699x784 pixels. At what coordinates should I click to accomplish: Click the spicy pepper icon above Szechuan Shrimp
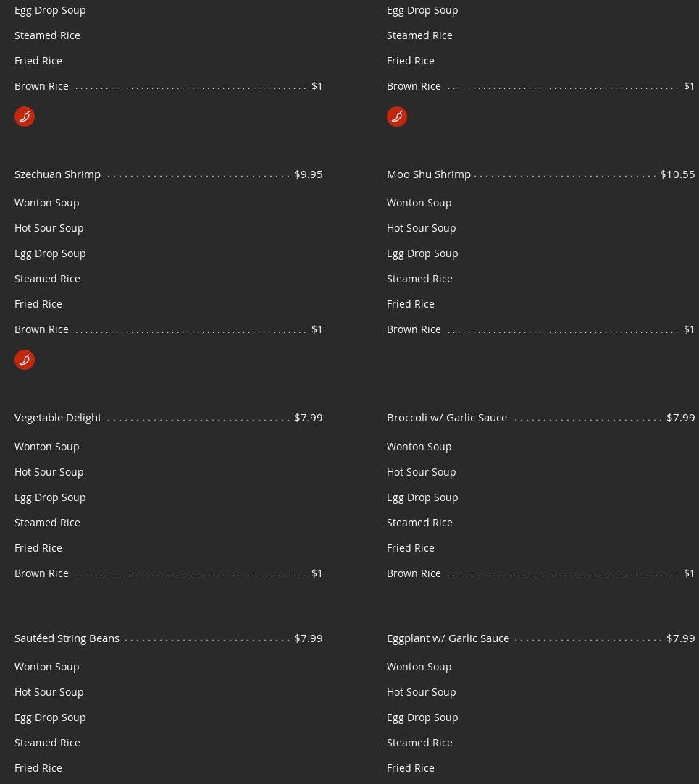(x=25, y=117)
